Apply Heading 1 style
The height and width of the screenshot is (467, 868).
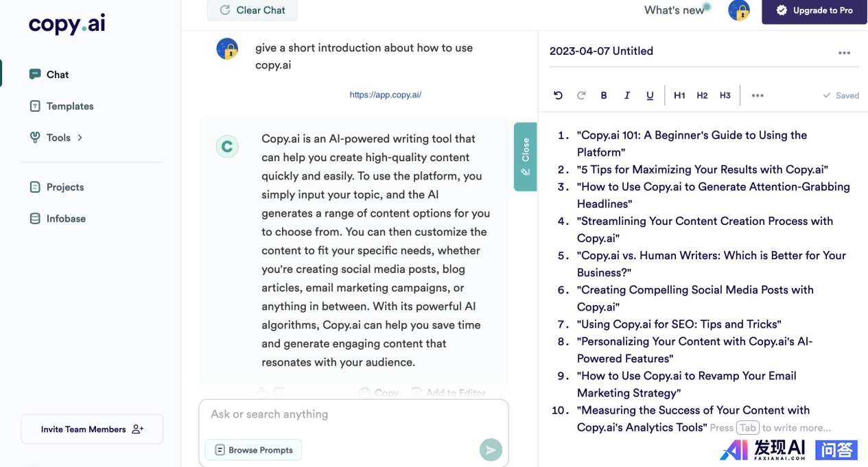click(679, 95)
